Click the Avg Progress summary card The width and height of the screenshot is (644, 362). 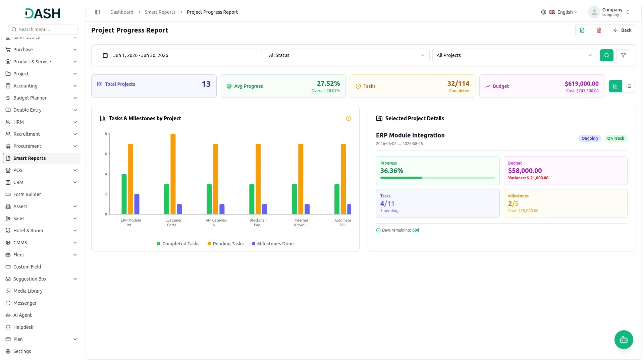tap(283, 86)
